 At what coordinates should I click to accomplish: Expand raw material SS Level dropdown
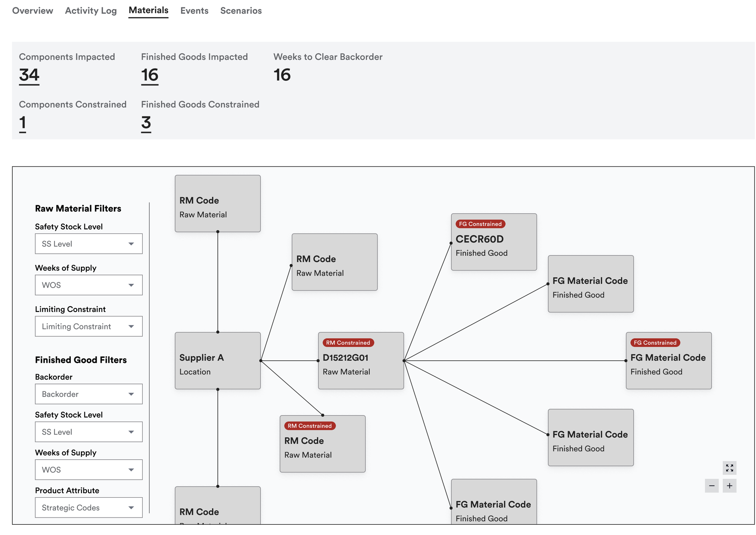(89, 244)
